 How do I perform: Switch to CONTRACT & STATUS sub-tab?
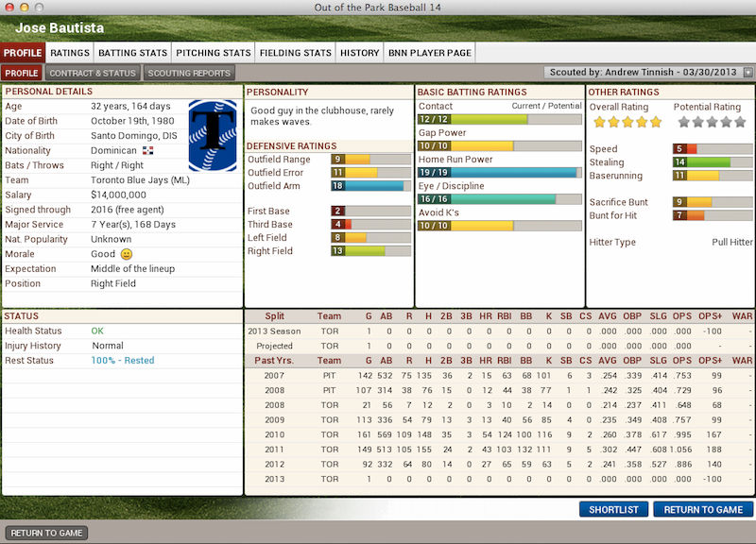(93, 73)
